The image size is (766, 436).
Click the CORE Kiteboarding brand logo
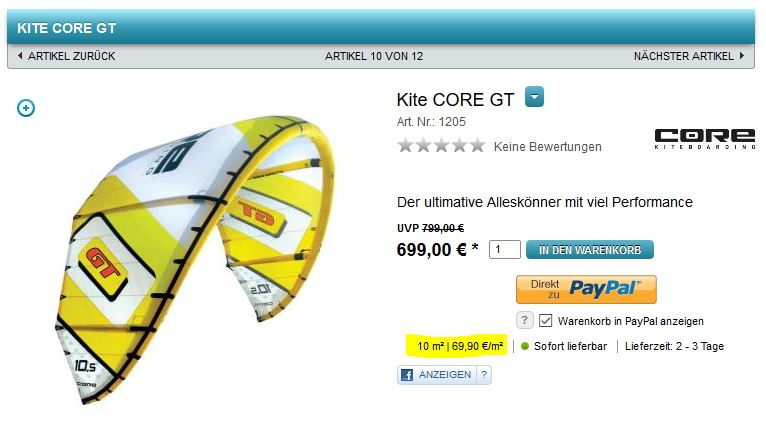705,139
